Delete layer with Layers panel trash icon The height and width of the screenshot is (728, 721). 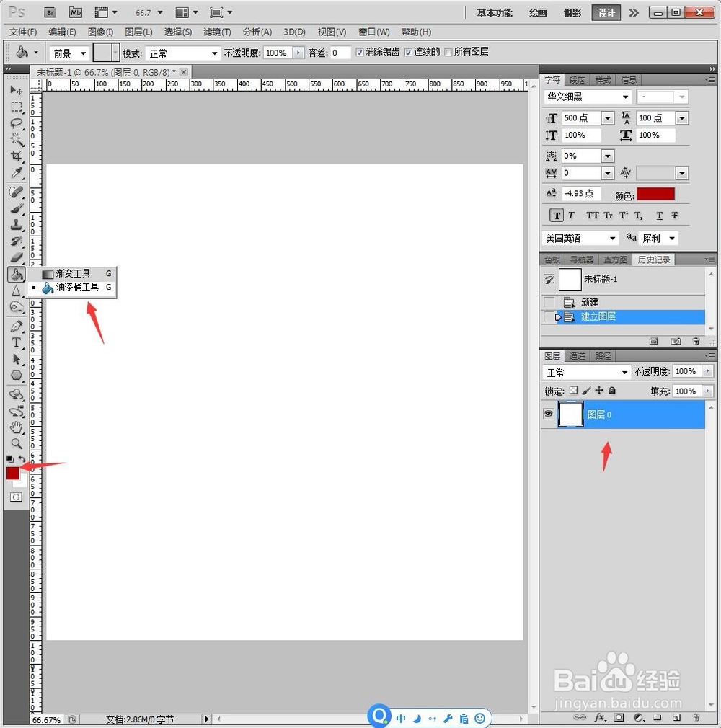[696, 717]
